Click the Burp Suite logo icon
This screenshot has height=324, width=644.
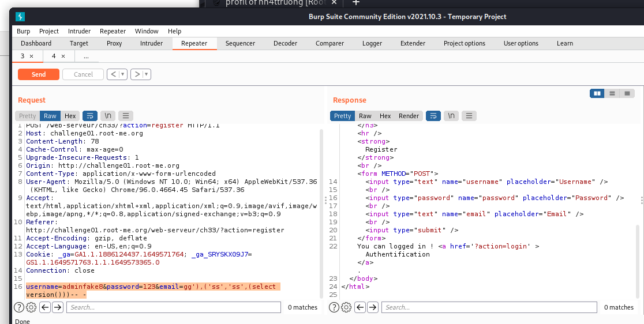click(x=20, y=16)
